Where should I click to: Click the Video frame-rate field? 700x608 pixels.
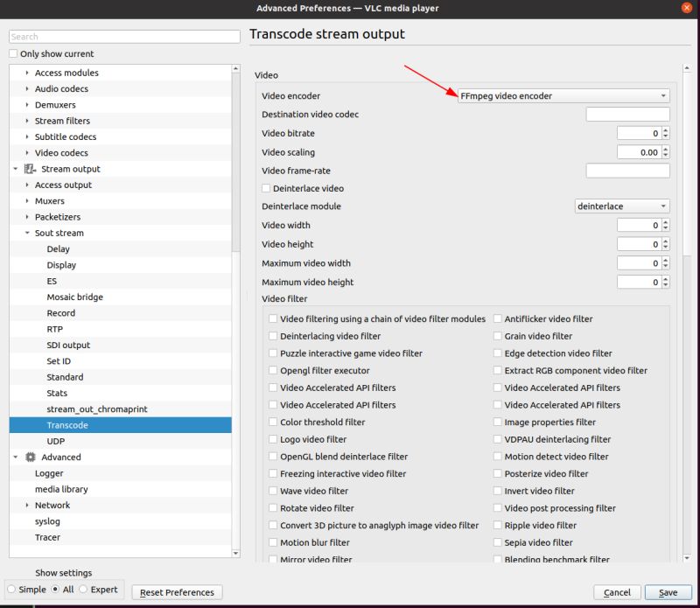tap(627, 171)
